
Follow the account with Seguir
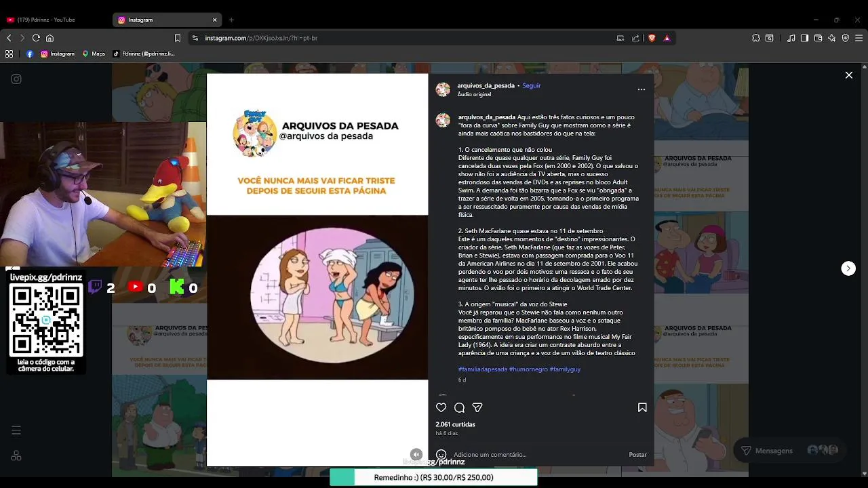click(x=532, y=85)
